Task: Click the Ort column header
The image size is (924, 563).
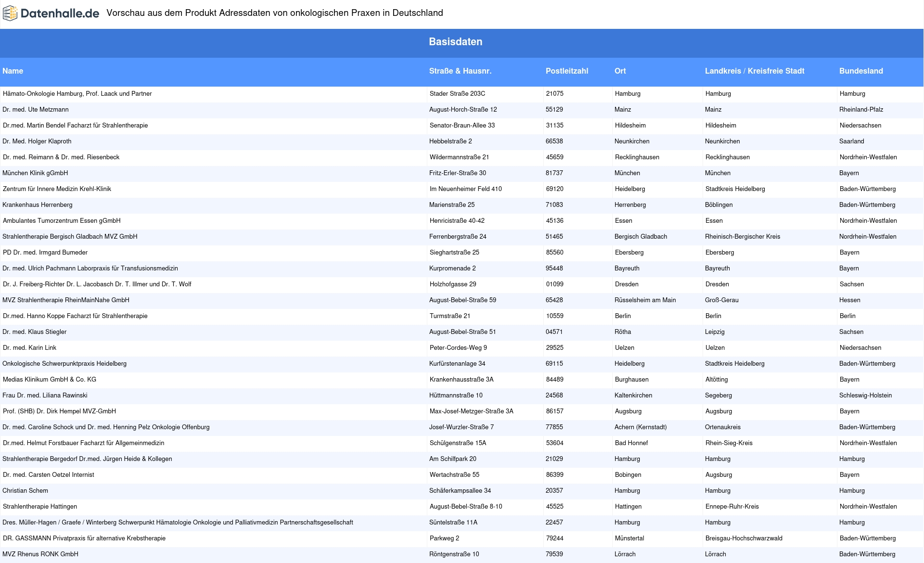Action: click(620, 71)
